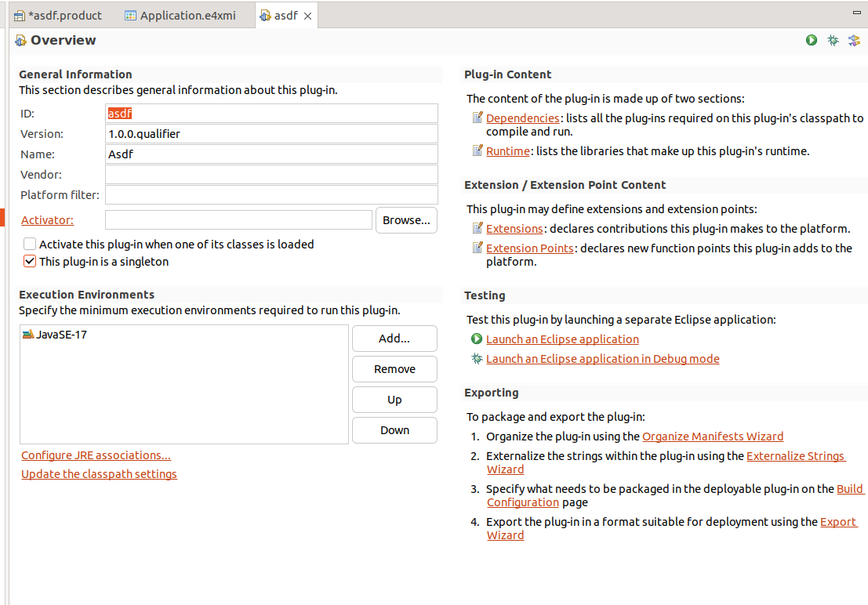
Task: Click the icon beside the Runtime link
Action: [478, 150]
